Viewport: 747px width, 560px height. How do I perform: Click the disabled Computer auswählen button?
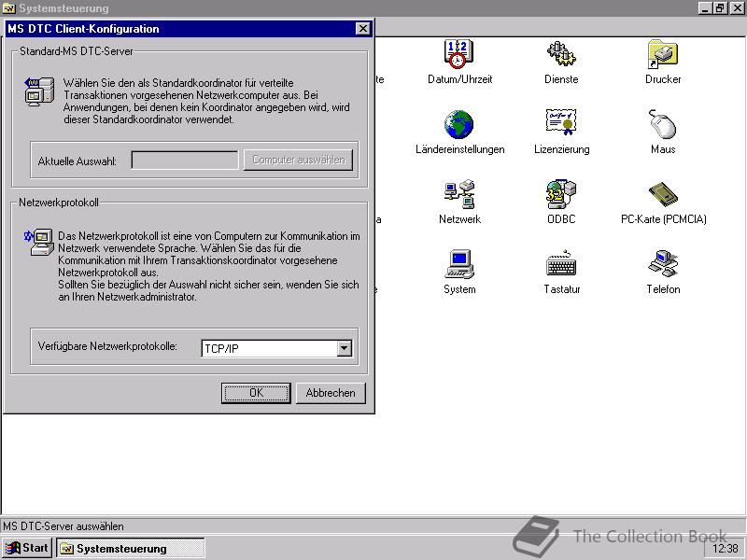click(x=298, y=160)
